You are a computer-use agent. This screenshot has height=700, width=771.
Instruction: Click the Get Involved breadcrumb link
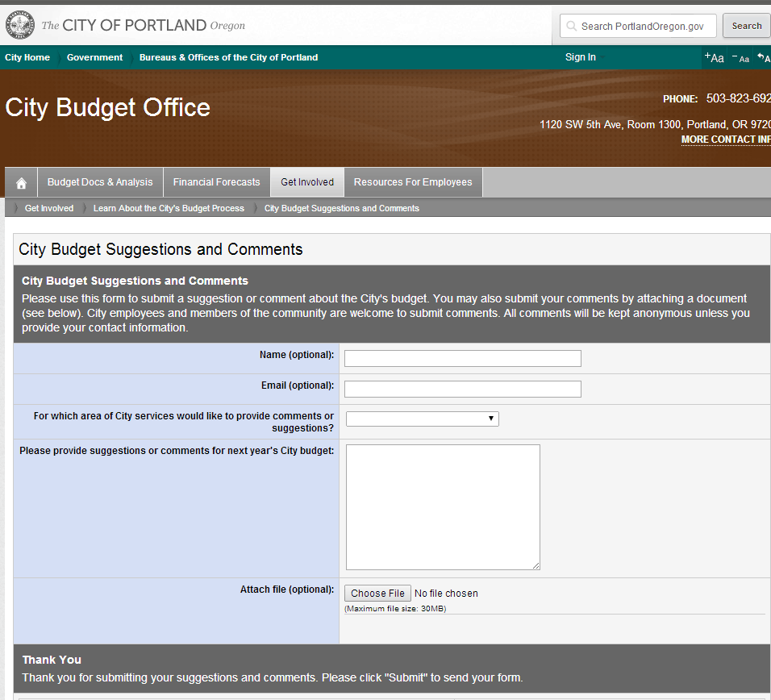pyautogui.click(x=49, y=208)
